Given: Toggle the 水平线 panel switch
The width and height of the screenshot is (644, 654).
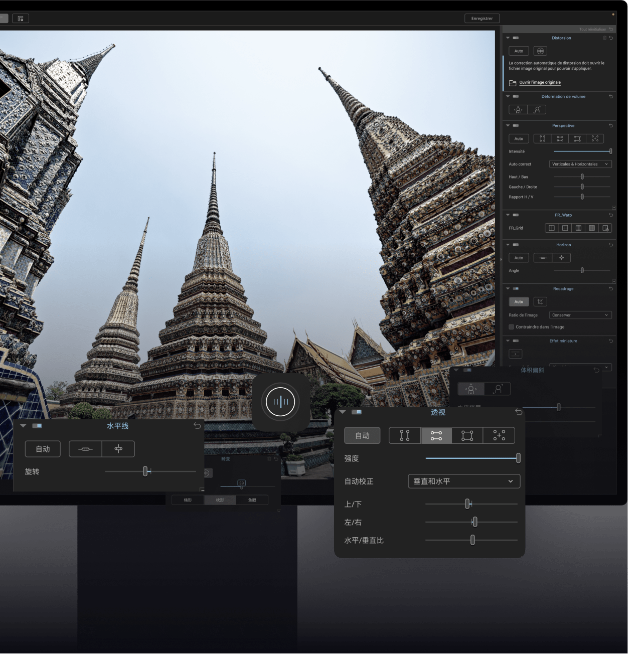Looking at the screenshot, I should pos(37,425).
